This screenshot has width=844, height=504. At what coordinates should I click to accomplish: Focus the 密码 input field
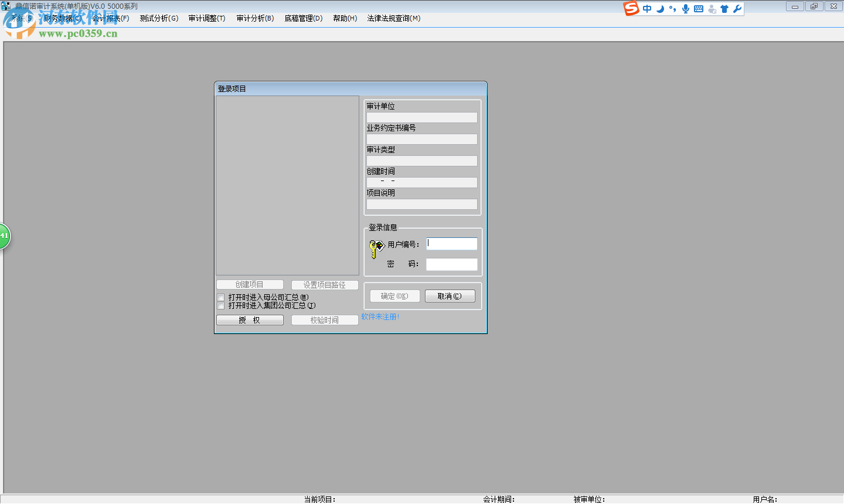(x=452, y=264)
